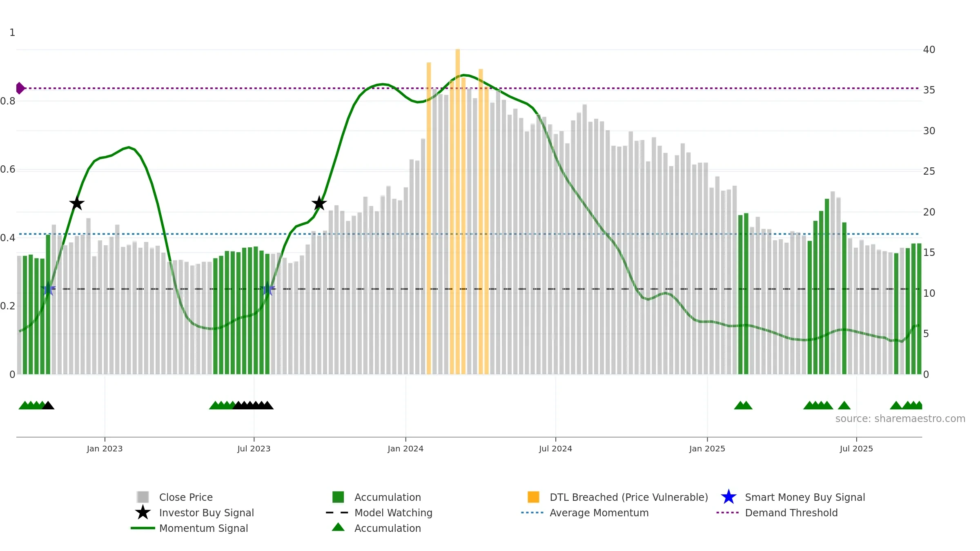Toggle the Demand Threshold legend entry
Screen dimensions: 980x551
click(x=777, y=513)
